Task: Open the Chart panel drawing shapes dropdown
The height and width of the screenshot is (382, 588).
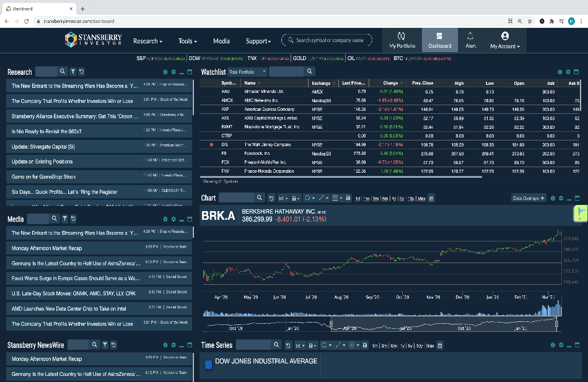Action: pos(309,198)
